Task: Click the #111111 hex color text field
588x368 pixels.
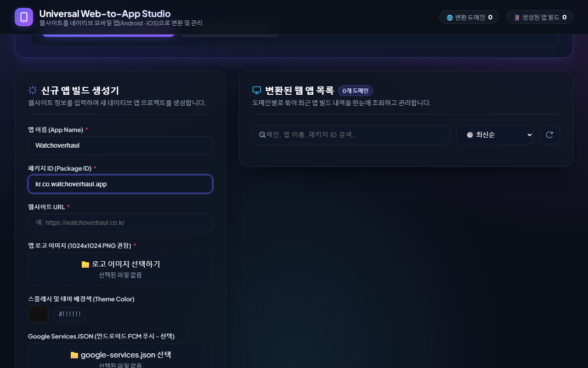Action: pos(70,314)
